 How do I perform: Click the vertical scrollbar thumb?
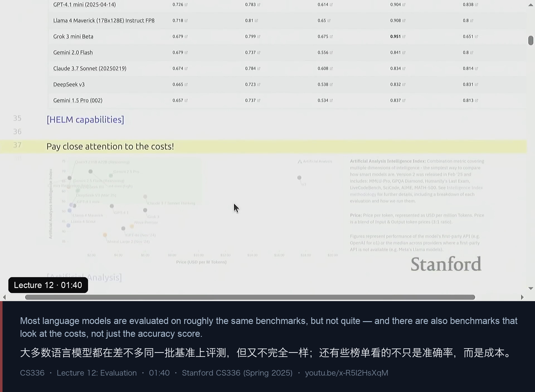pos(531,40)
